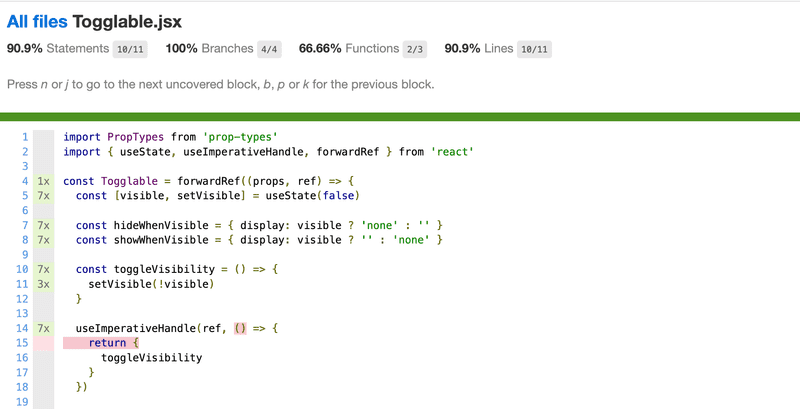Jump to line number 15
Viewport: 800px width, 409px height.
tap(22, 343)
